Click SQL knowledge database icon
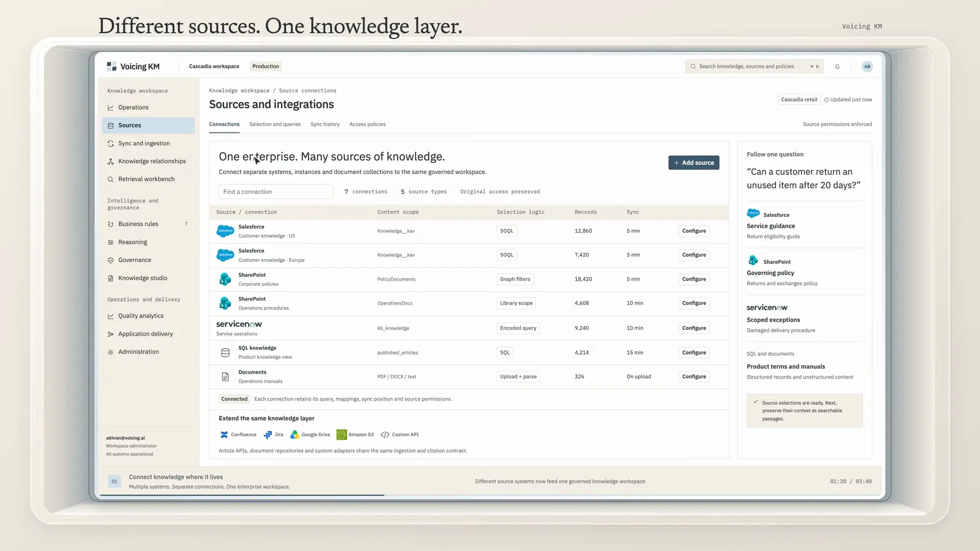Image resolution: width=980 pixels, height=551 pixels. tap(225, 353)
